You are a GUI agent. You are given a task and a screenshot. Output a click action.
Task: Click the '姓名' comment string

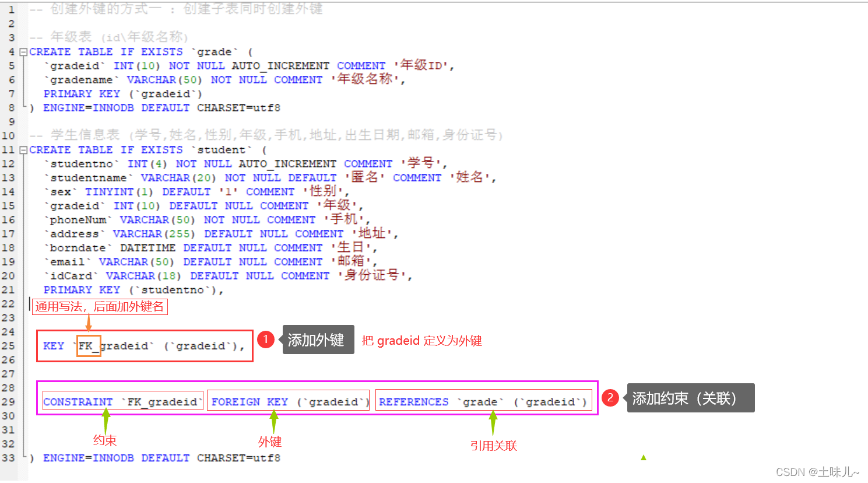[470, 177]
